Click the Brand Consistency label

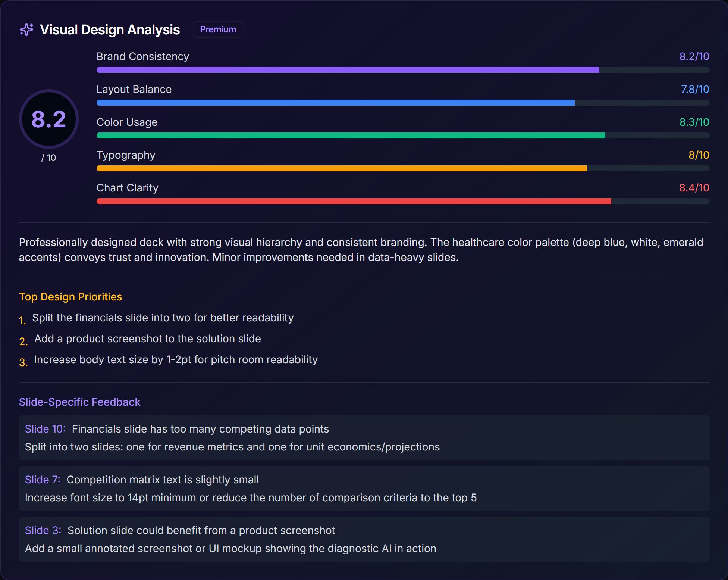(143, 56)
